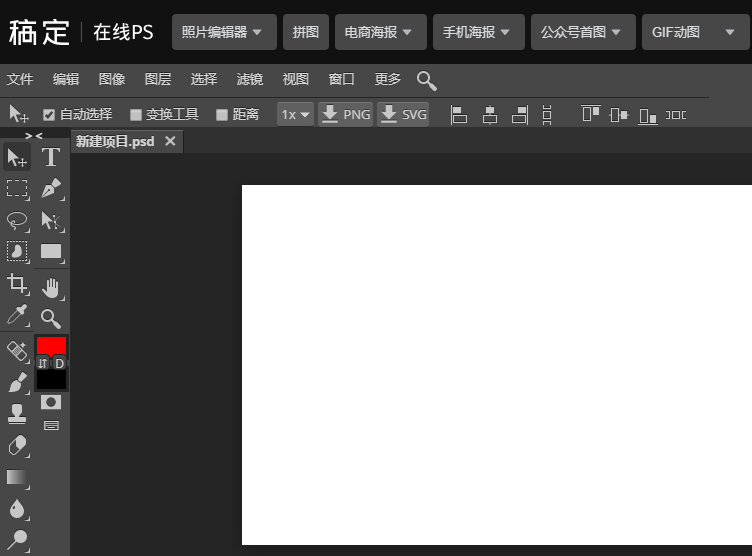
Task: Click the search magnifier in menu bar
Action: coord(426,81)
